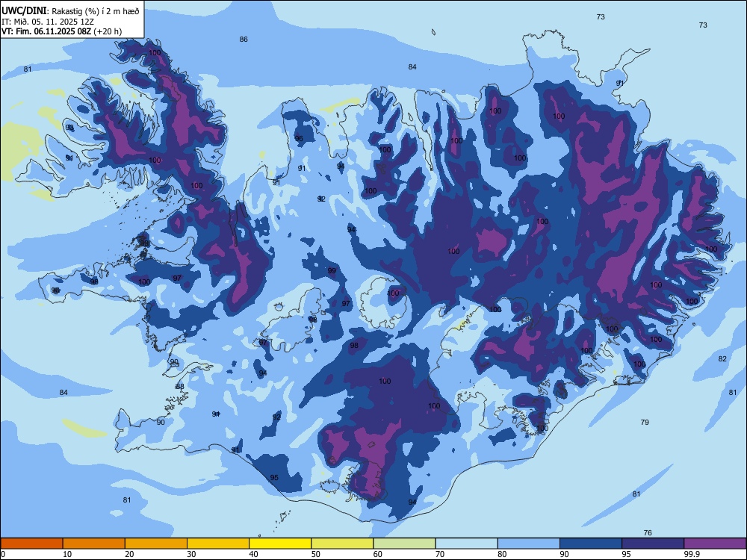Click the legend label '30'

[x=191, y=554]
